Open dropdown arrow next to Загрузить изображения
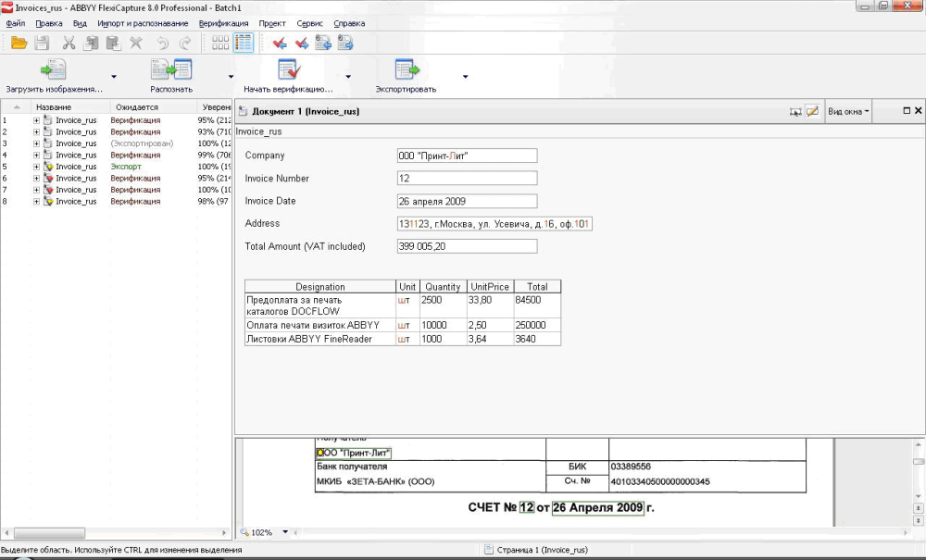Viewport: 926px width, 560px height. click(x=114, y=77)
